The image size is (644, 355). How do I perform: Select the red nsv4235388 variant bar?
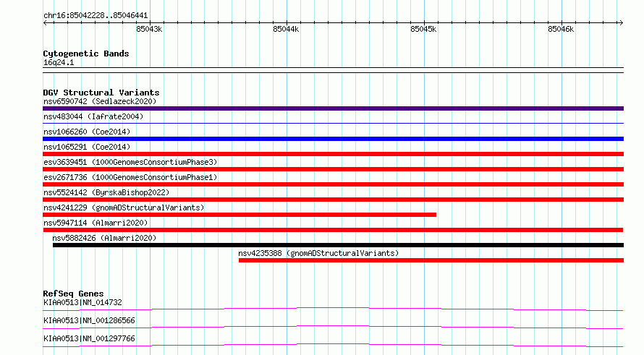[431, 260]
